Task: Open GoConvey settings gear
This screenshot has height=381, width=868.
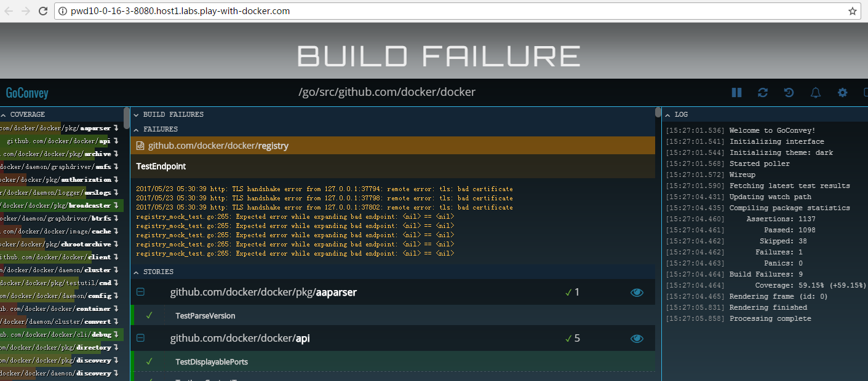Action: point(843,93)
